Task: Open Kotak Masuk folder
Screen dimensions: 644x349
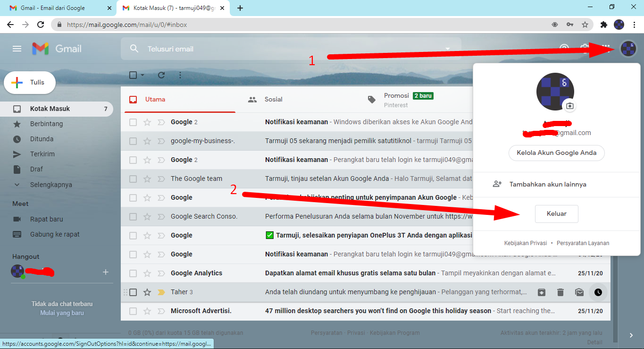Action: 57,109
